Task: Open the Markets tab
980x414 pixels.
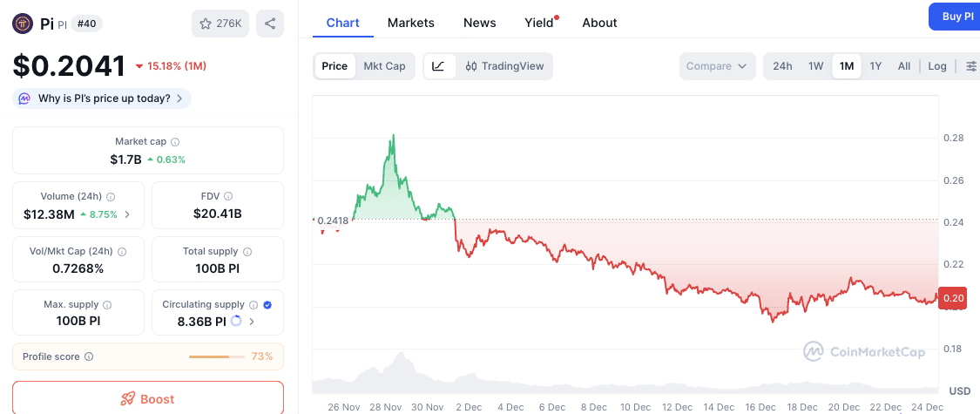Action: 411,23
